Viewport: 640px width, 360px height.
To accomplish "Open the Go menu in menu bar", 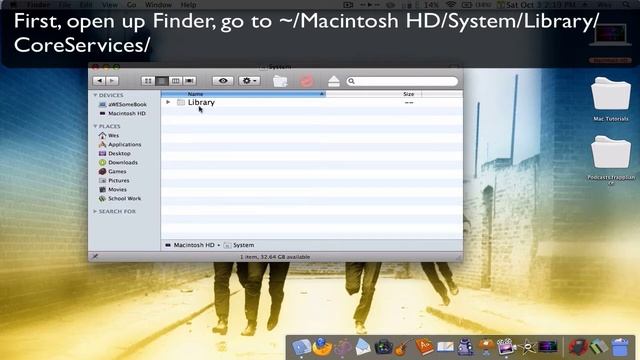I will click(x=131, y=5).
